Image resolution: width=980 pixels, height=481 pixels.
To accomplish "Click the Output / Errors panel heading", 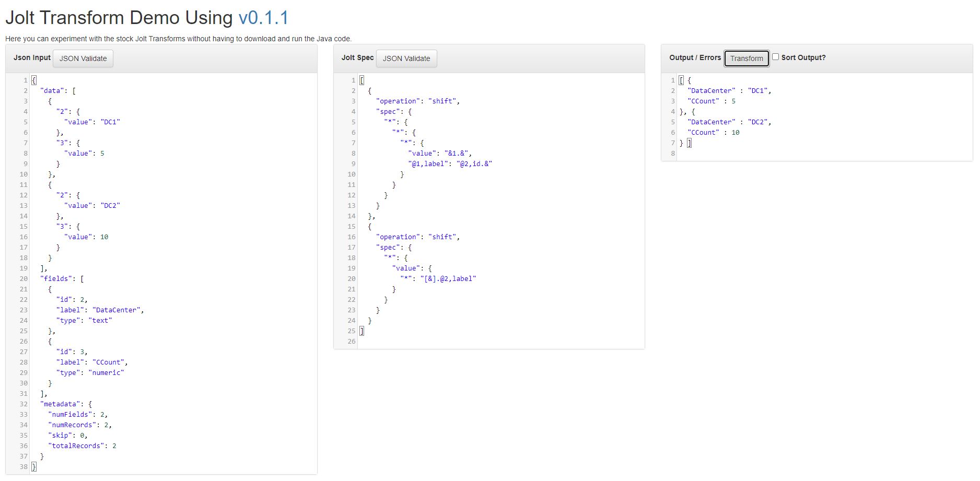I will (695, 57).
